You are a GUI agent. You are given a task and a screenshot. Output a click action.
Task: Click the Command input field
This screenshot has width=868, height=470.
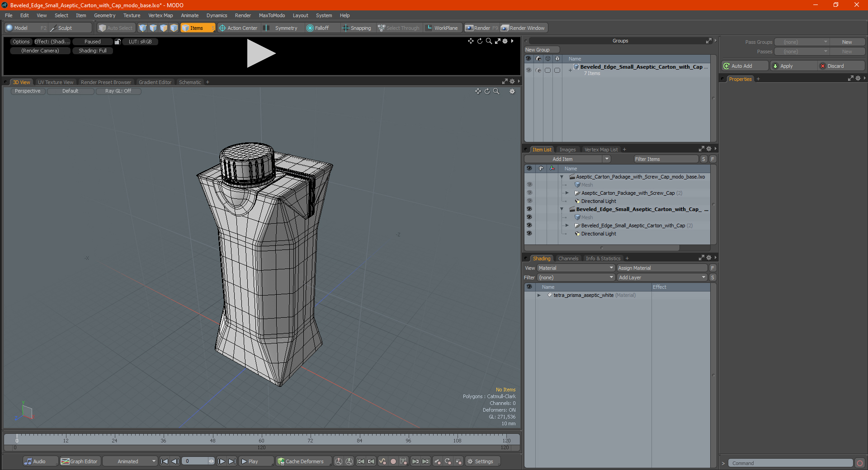(x=790, y=463)
